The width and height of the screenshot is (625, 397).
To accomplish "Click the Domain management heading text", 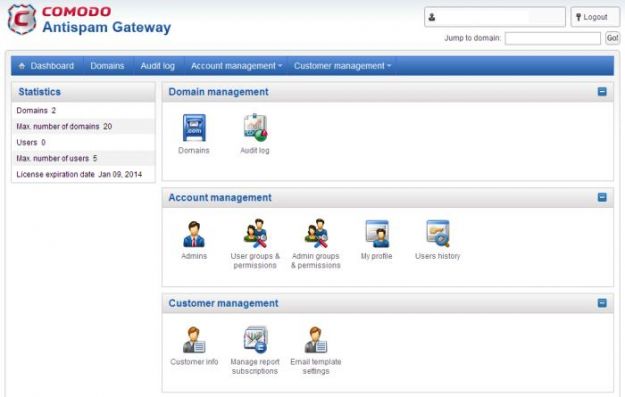I will (218, 92).
